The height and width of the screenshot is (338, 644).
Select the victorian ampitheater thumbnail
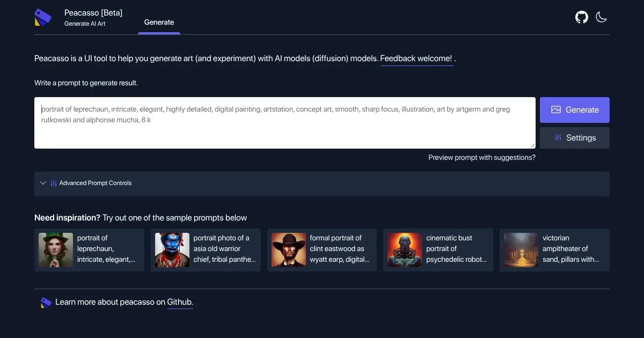pyautogui.click(x=521, y=250)
